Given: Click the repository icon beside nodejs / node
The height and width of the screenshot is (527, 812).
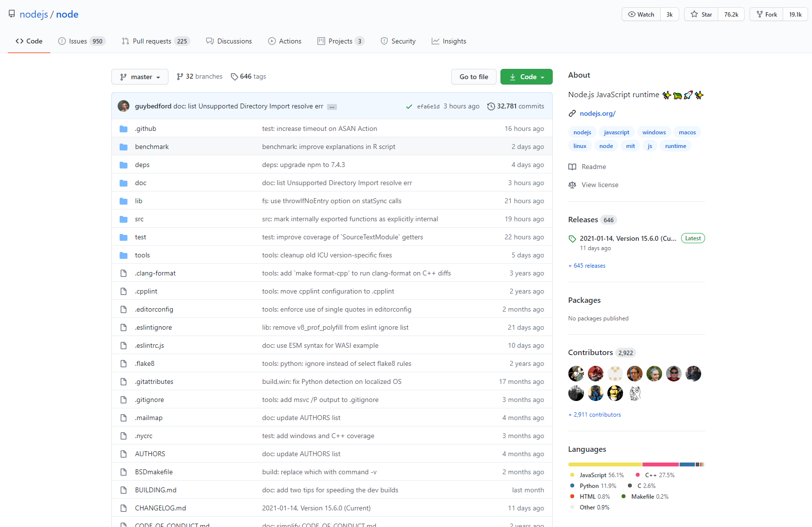Looking at the screenshot, I should [x=12, y=14].
